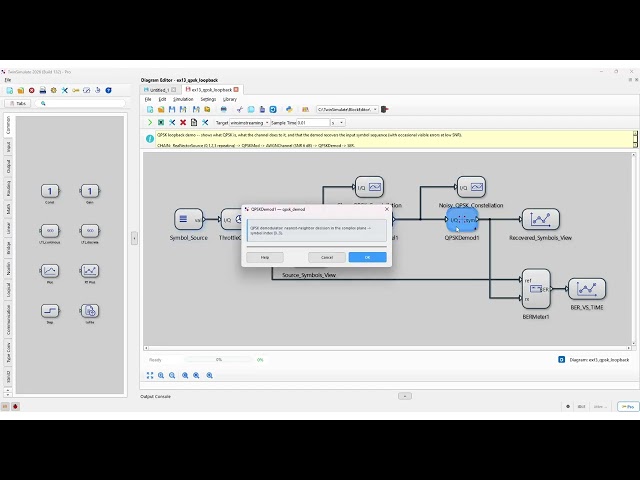Click the open folder icon in the diagram toolbar
640x480 pixels.
[x=161, y=109]
